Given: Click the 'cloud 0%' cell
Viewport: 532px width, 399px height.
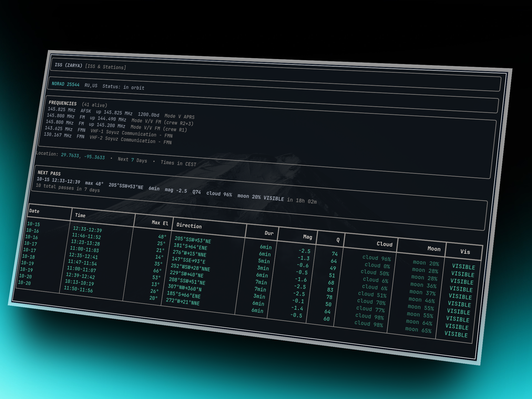Looking at the screenshot, I should [377, 265].
